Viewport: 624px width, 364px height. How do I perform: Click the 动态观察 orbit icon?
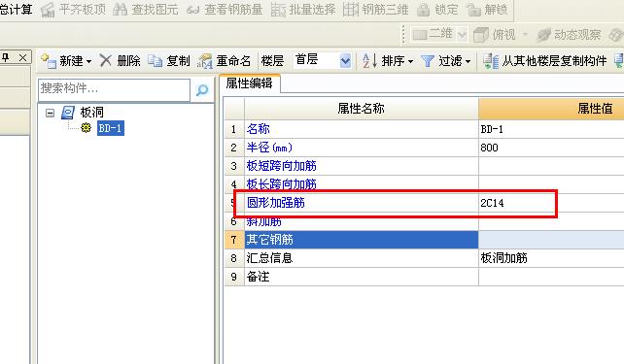coord(543,35)
